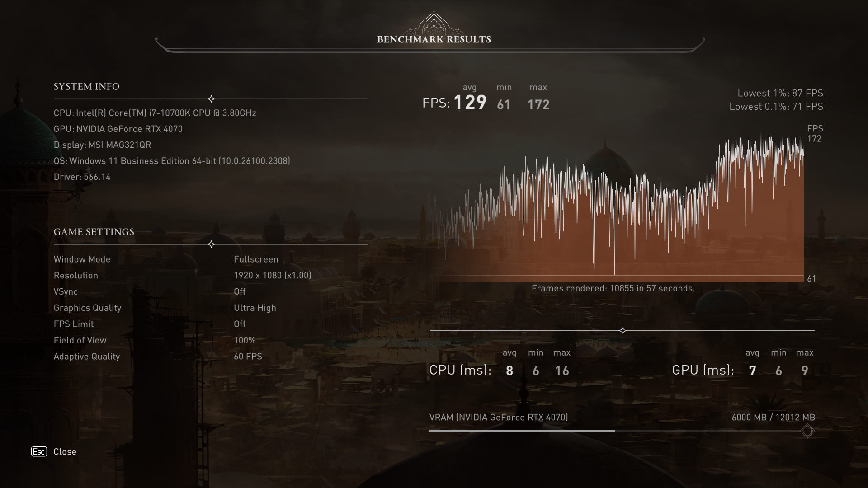Click the Lowest 1%: 87 FPS text

pyautogui.click(x=780, y=94)
